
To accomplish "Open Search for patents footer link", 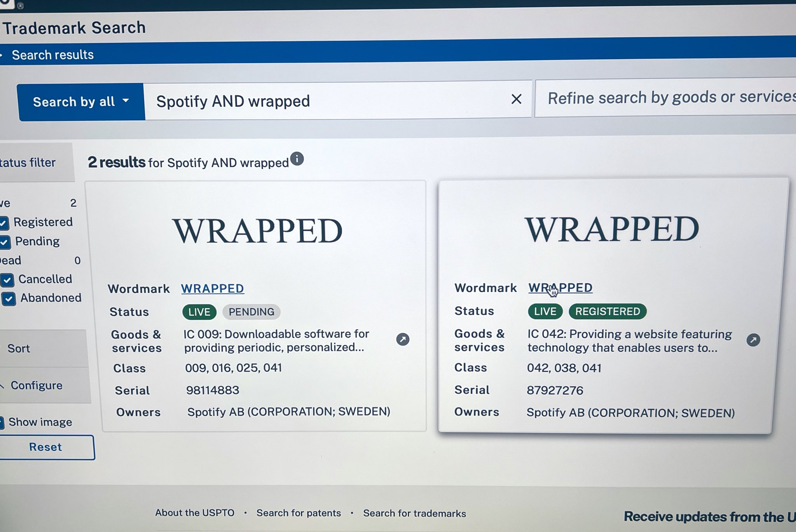I will click(x=298, y=513).
